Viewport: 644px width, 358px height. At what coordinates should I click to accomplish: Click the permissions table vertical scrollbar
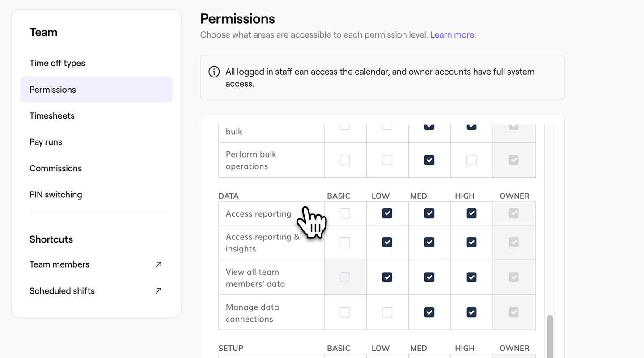pos(550,336)
